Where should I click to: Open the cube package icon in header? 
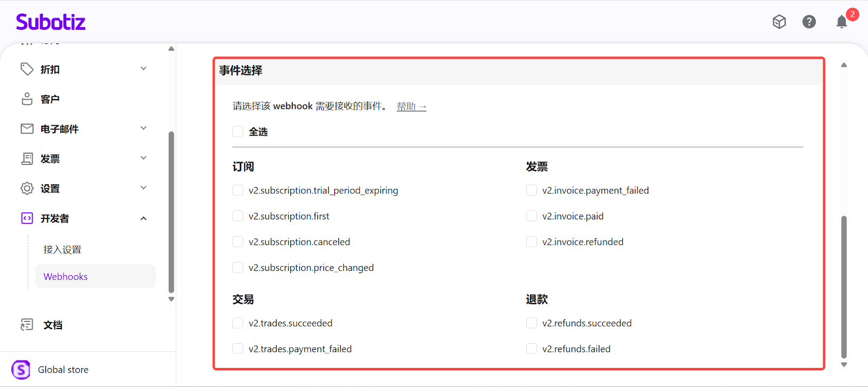pyautogui.click(x=779, y=22)
